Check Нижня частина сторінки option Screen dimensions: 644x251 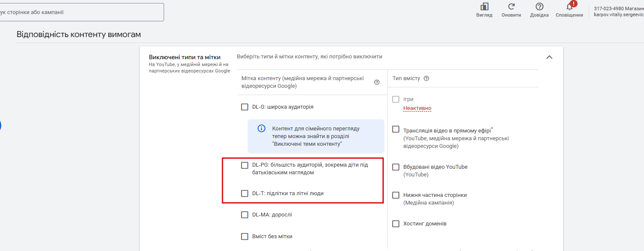click(x=396, y=195)
